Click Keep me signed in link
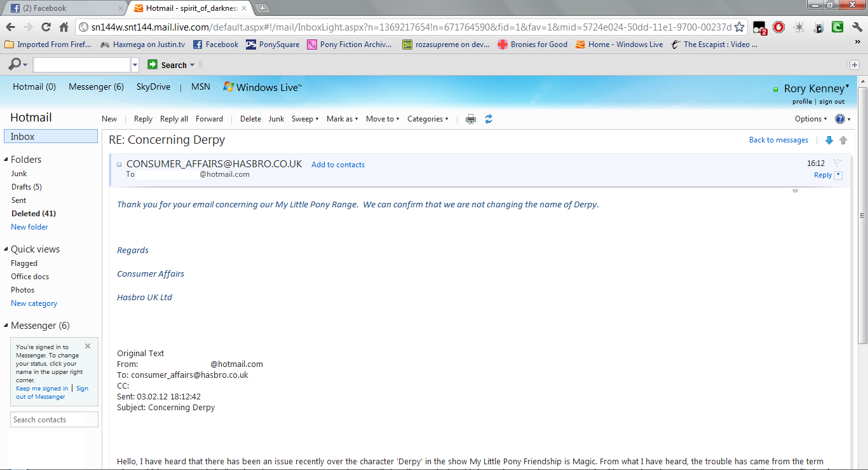Screen dimensions: 868x470 (42, 389)
